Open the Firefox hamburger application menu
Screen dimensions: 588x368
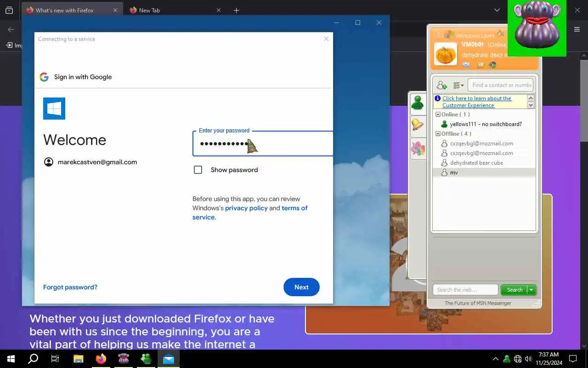(x=577, y=29)
